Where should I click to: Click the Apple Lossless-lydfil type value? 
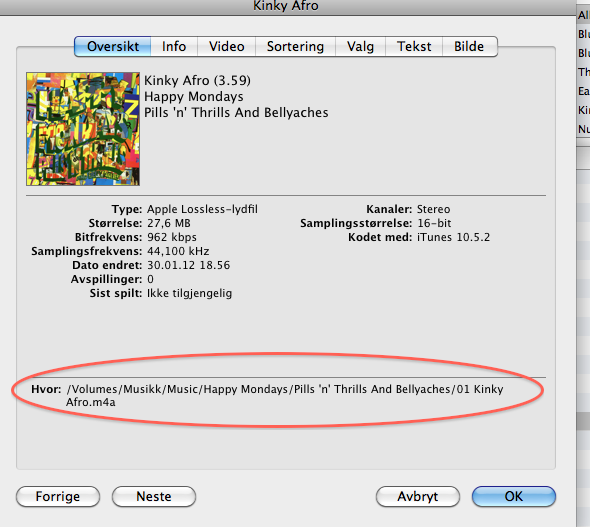click(x=202, y=209)
